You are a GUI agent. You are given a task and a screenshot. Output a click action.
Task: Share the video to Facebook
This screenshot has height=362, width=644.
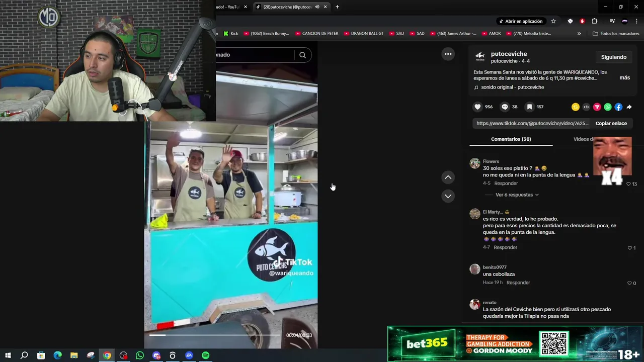coord(618,107)
